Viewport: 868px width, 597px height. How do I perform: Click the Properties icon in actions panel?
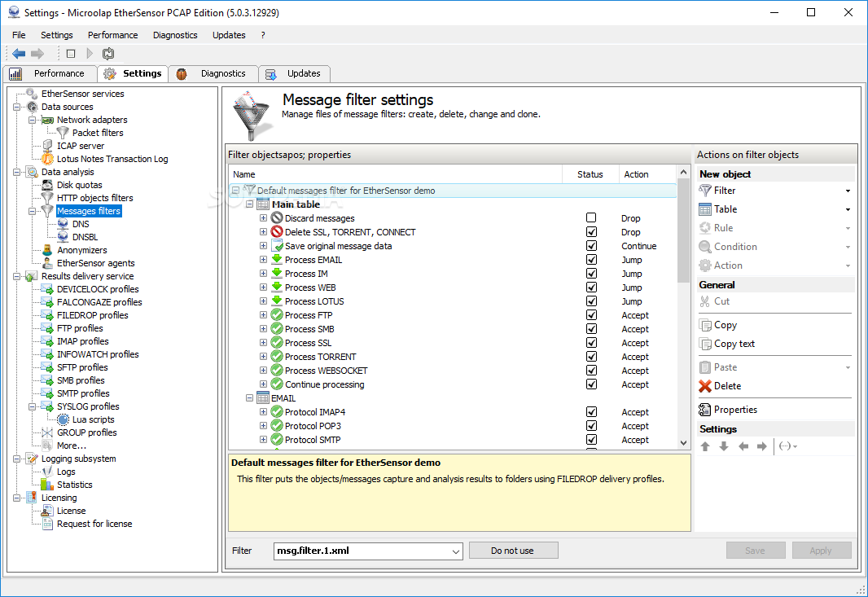pyautogui.click(x=704, y=410)
